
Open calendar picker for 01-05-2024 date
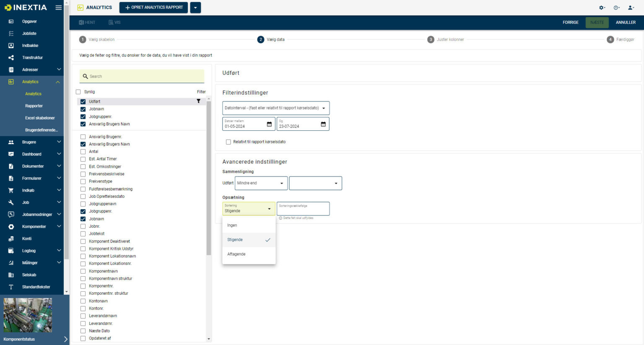tap(269, 124)
